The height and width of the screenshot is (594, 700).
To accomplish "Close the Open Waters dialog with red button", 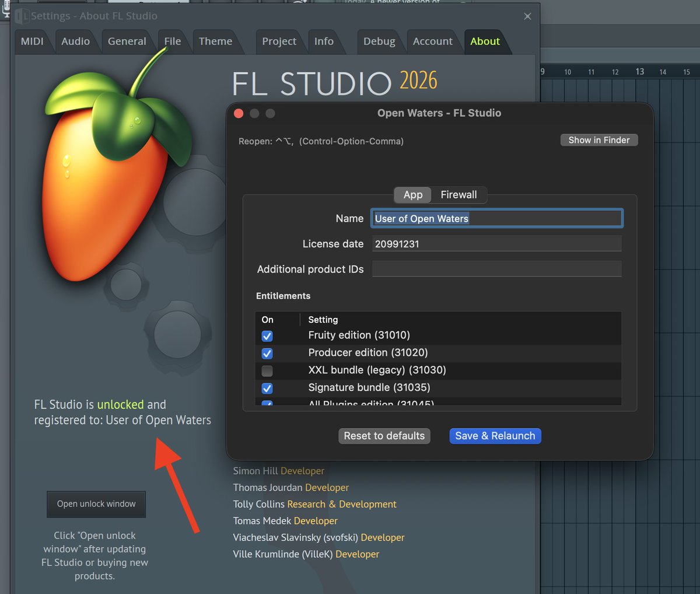I will click(x=239, y=113).
